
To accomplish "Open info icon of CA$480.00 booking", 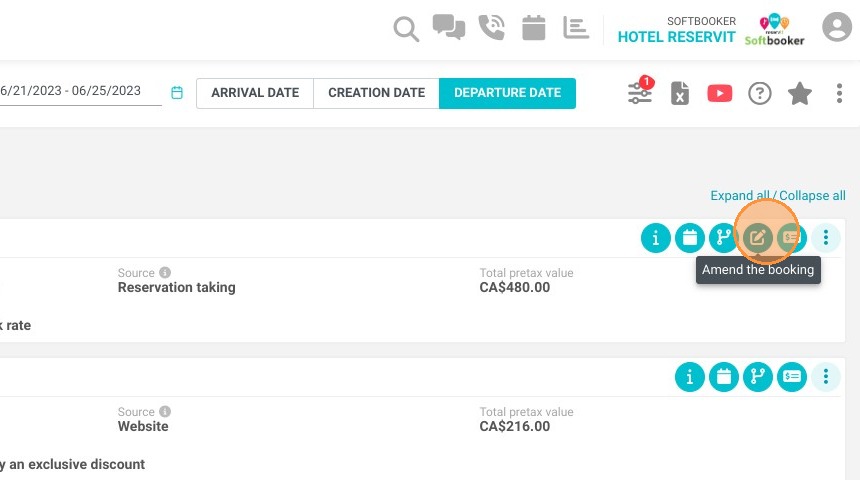I will pyautogui.click(x=655, y=238).
